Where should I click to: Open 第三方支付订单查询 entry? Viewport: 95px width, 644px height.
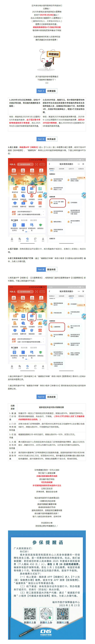[x=74, y=327]
